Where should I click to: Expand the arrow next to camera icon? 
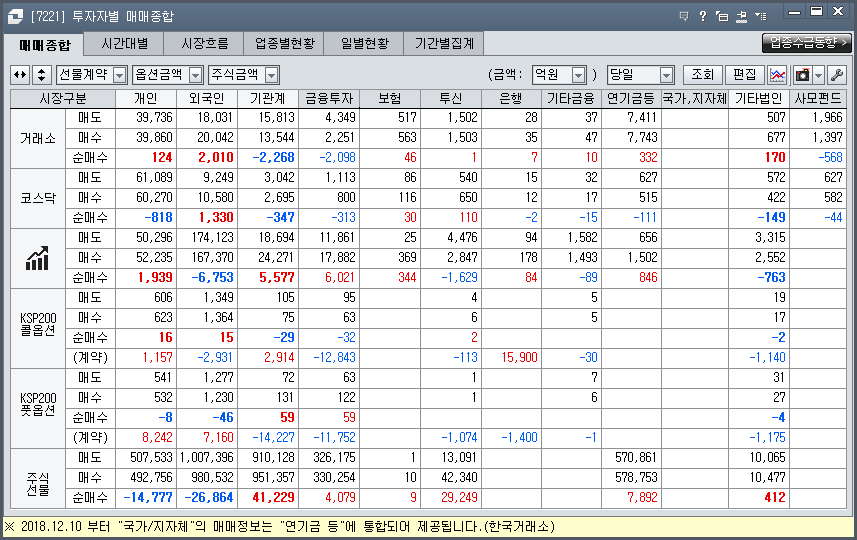(818, 75)
